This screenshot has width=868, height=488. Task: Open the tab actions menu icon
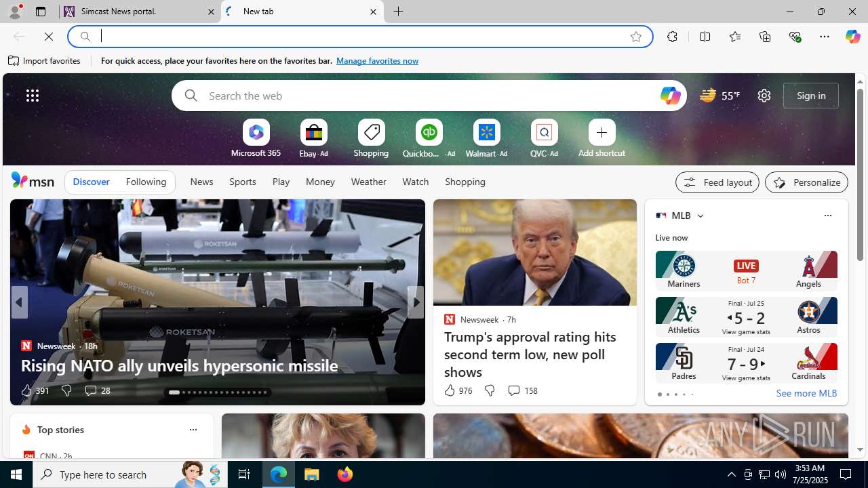[x=41, y=12]
